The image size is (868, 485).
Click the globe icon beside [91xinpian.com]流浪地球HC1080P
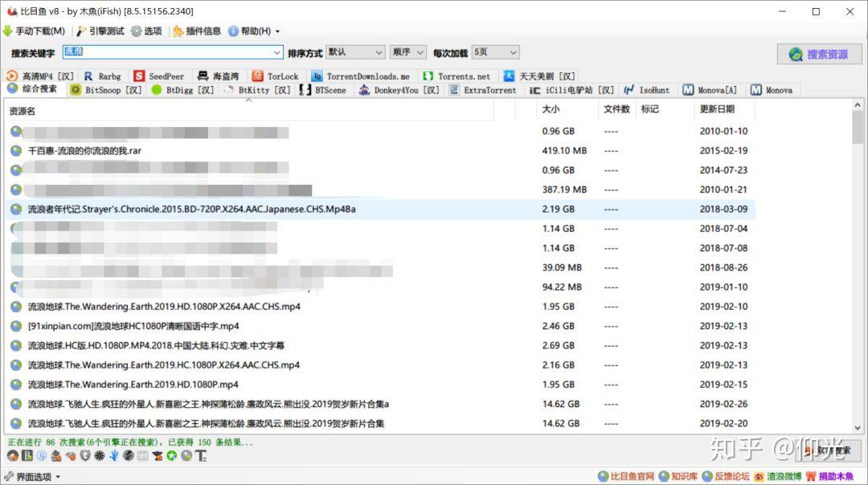click(x=16, y=326)
